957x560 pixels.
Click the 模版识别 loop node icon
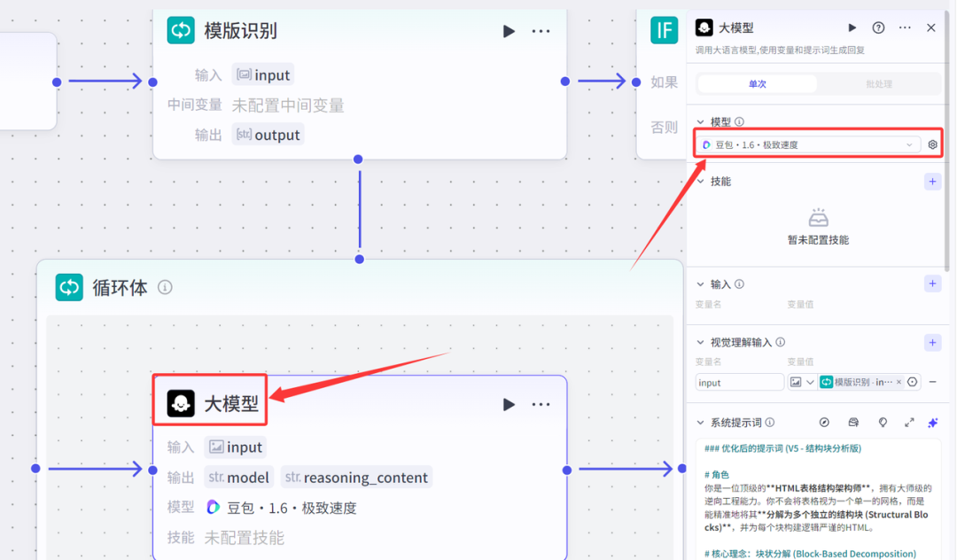(x=181, y=30)
